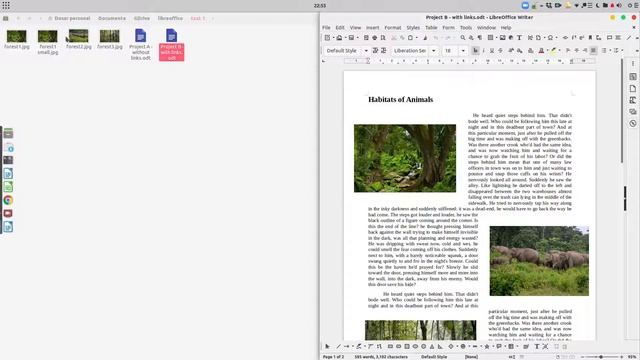This screenshot has height=360, width=640.
Task: Click the Paste icon
Action: pos(410,38)
